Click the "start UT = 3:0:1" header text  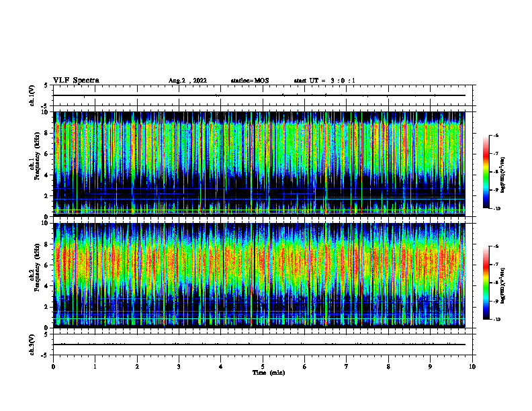[x=324, y=81]
